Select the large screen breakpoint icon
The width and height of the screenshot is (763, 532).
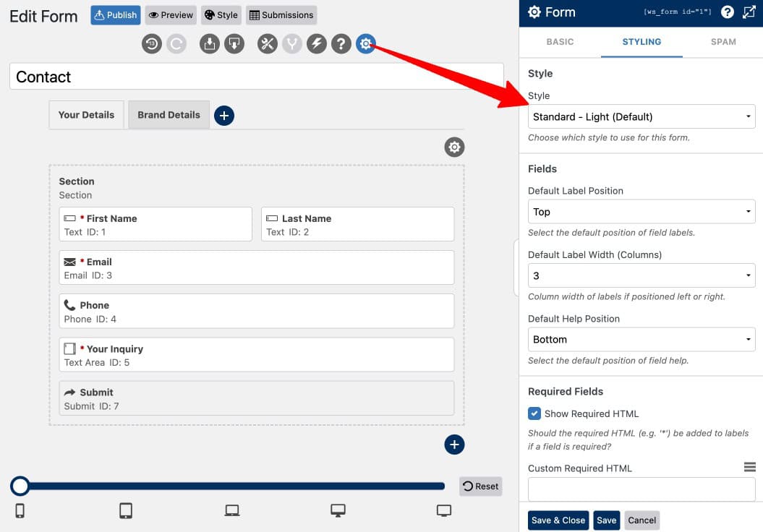444,510
